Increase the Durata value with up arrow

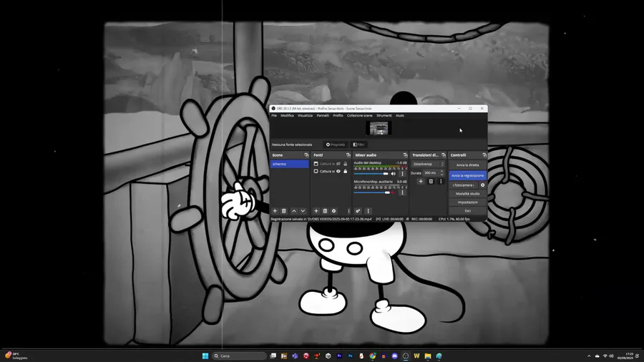click(442, 171)
